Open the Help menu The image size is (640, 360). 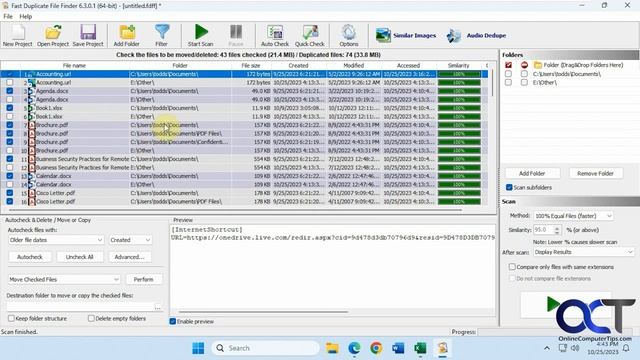(26, 16)
